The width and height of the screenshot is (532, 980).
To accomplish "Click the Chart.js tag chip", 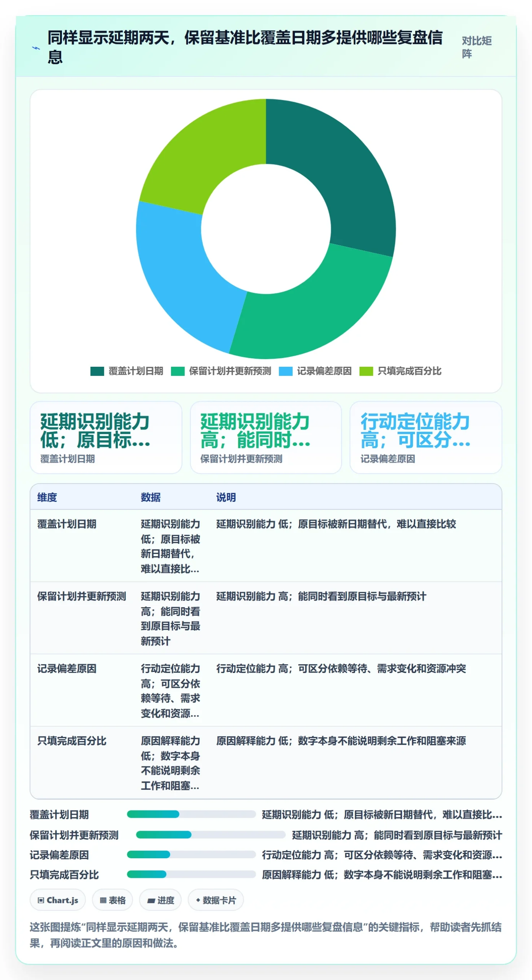I will [x=58, y=900].
